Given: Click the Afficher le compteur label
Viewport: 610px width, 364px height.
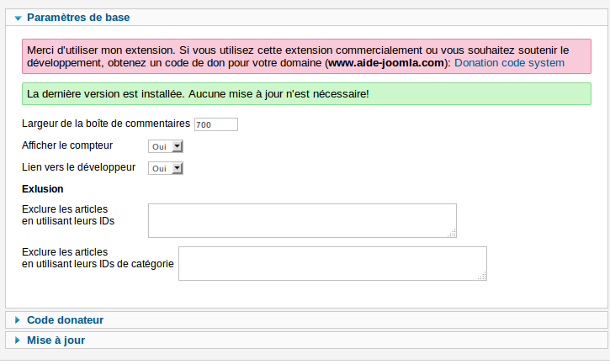Looking at the screenshot, I should tap(73, 145).
